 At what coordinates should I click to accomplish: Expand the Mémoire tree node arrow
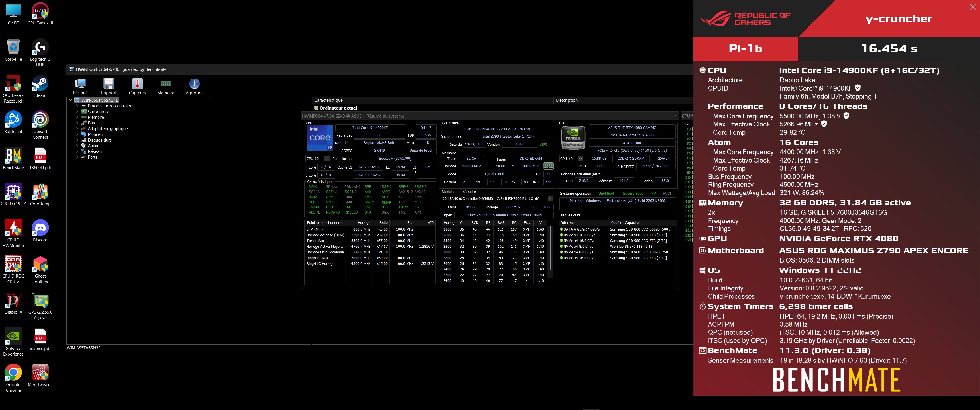point(77,117)
